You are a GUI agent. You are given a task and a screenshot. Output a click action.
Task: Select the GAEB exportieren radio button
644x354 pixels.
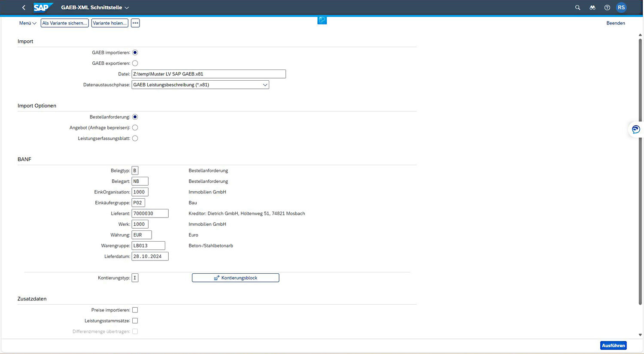(x=135, y=63)
